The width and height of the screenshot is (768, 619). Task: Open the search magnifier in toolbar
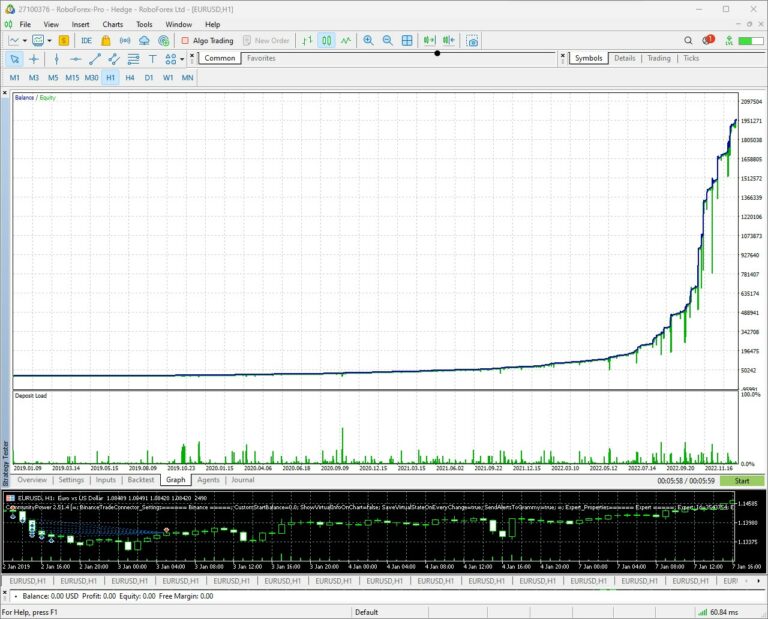click(688, 41)
